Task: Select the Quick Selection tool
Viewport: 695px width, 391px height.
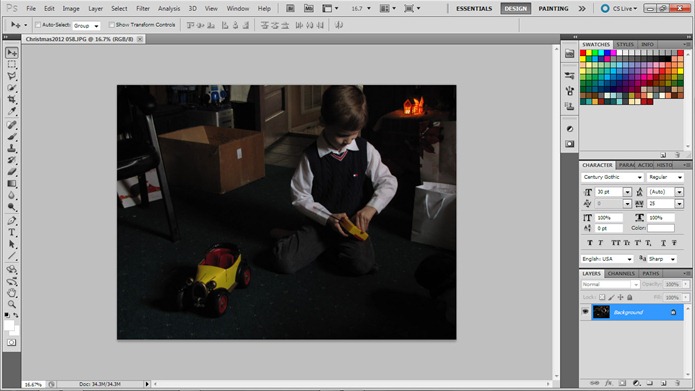Action: click(12, 88)
